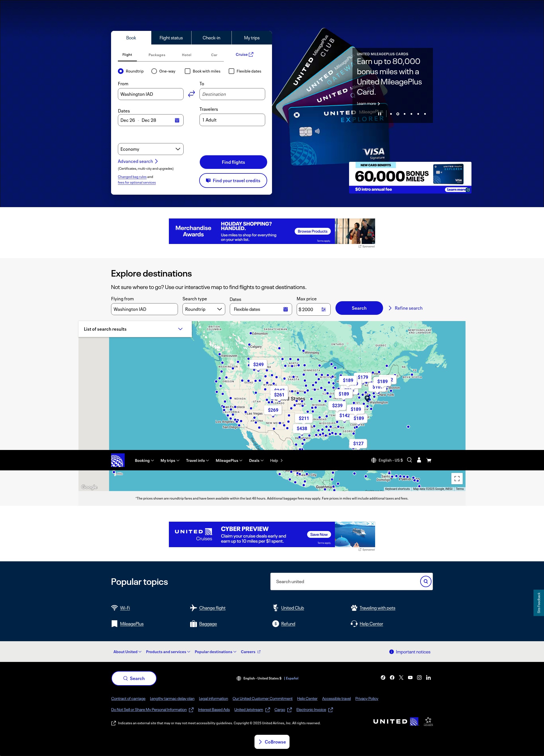The width and height of the screenshot is (544, 756).
Task: Swap origin and destination airports
Action: pyautogui.click(x=191, y=94)
